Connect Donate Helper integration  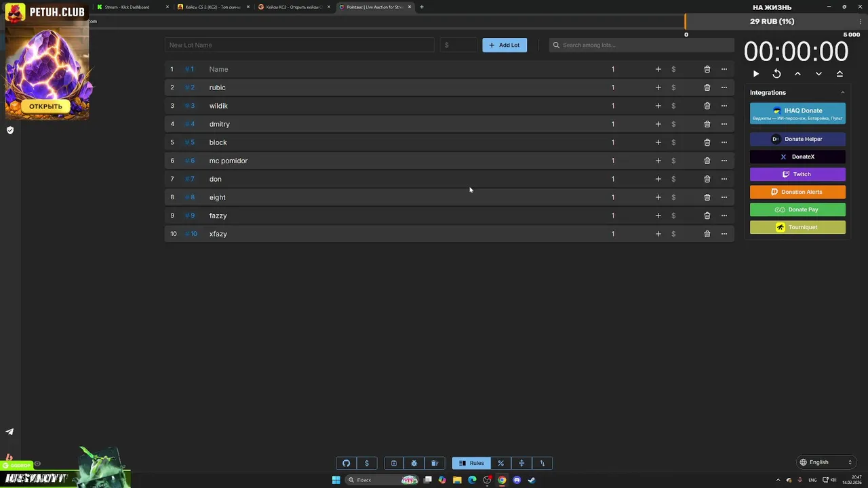797,139
